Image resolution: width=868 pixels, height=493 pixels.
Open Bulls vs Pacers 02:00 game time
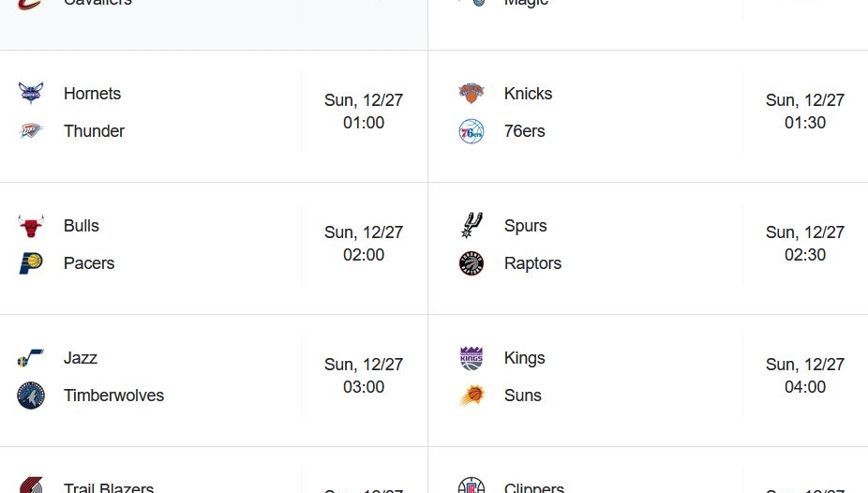[364, 244]
